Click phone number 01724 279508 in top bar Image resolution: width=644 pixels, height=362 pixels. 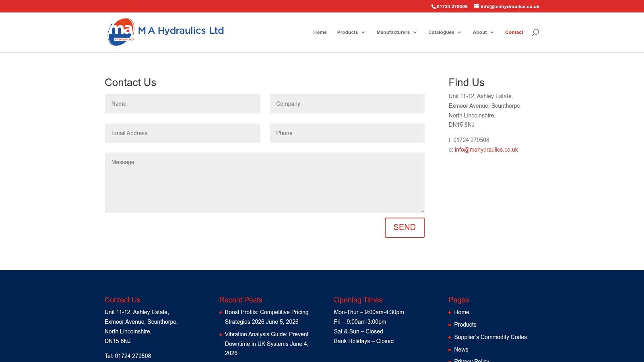point(452,6)
